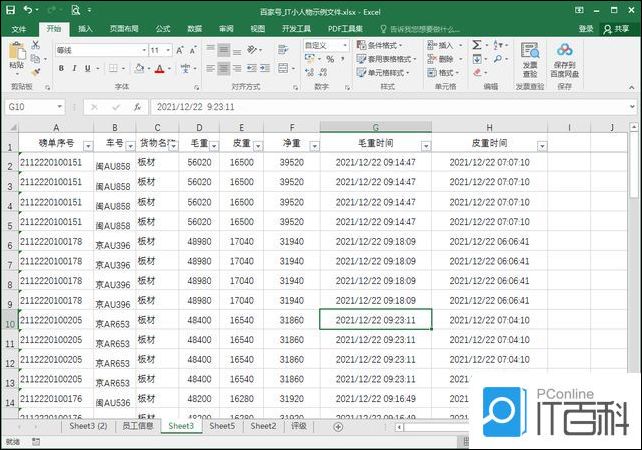This screenshot has height=450, width=642.
Task: Add a new sheet with plus button
Action: click(338, 427)
